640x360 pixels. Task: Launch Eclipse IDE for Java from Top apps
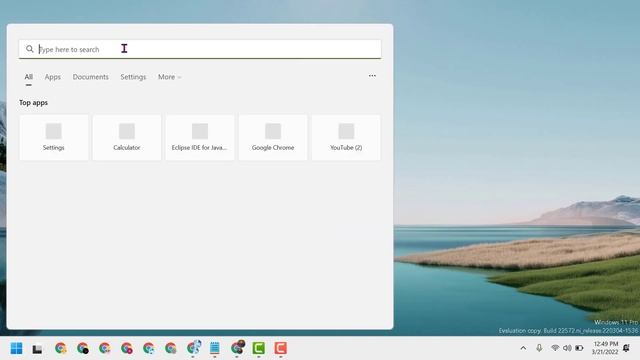pos(200,138)
